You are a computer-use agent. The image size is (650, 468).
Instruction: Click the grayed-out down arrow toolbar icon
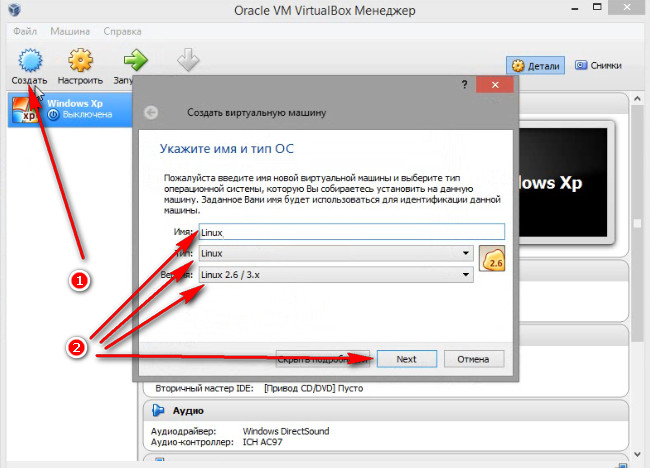188,61
